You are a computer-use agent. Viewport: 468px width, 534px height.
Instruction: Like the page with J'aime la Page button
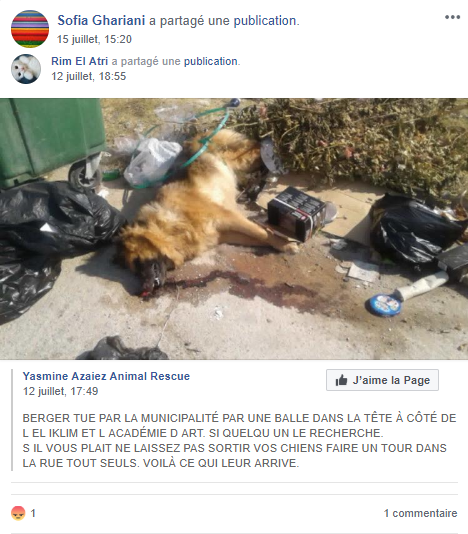[x=382, y=380]
